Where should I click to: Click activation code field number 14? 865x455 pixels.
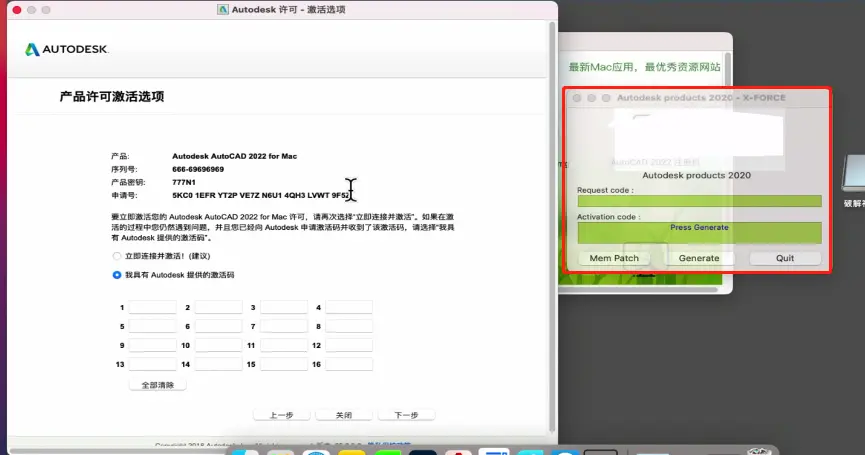coord(218,364)
